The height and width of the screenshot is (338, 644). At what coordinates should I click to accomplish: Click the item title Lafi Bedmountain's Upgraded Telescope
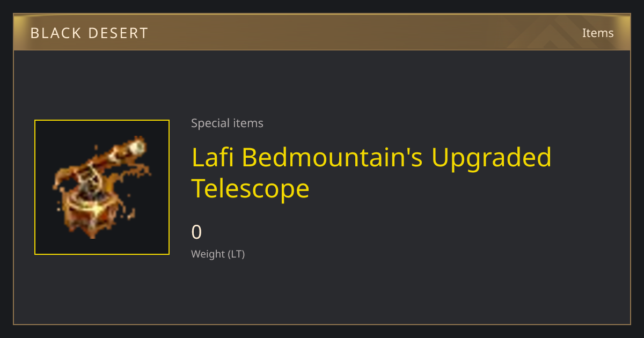click(371, 173)
